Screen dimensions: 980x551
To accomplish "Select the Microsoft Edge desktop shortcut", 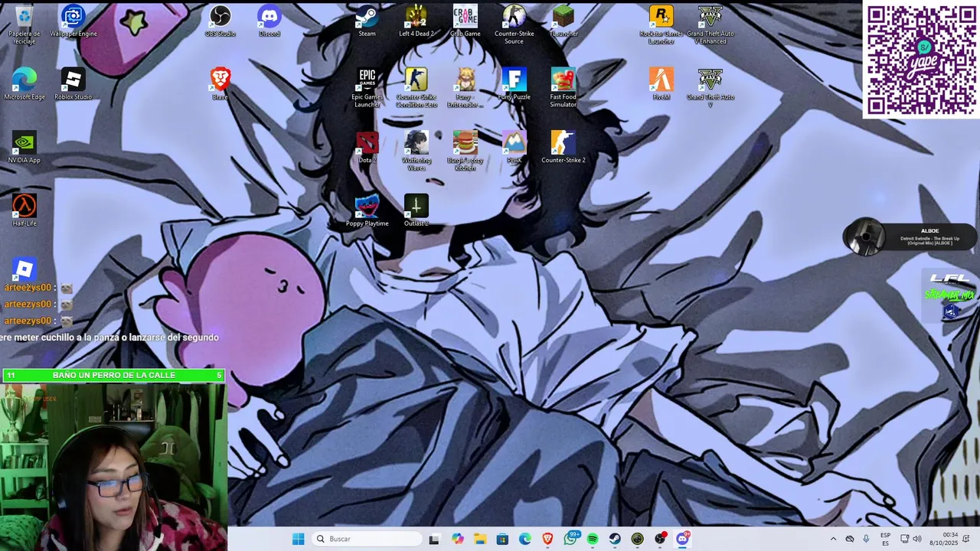I will (x=24, y=84).
